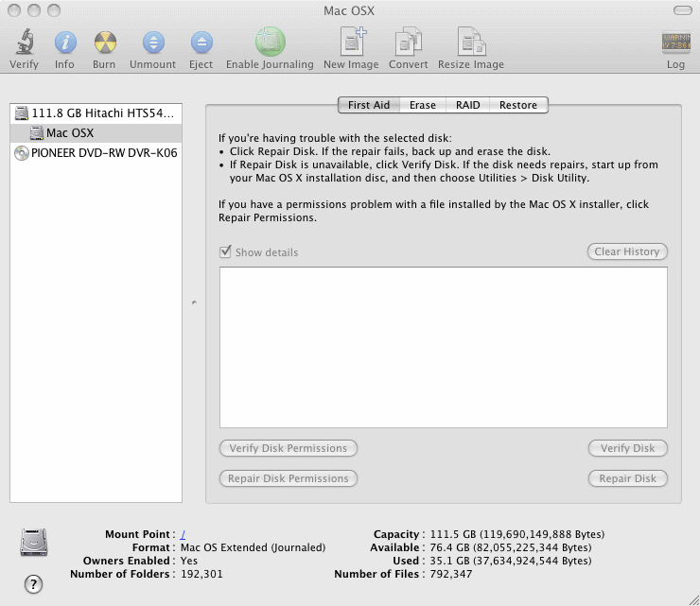Click the toolbar hide pill button in title bar
This screenshot has height=606, width=700.
point(683,10)
